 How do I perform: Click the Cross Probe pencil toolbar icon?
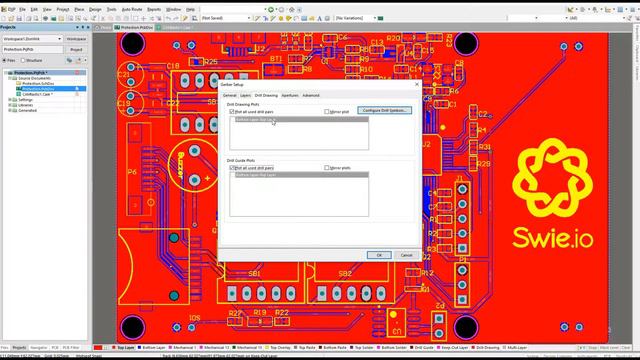click(185, 18)
